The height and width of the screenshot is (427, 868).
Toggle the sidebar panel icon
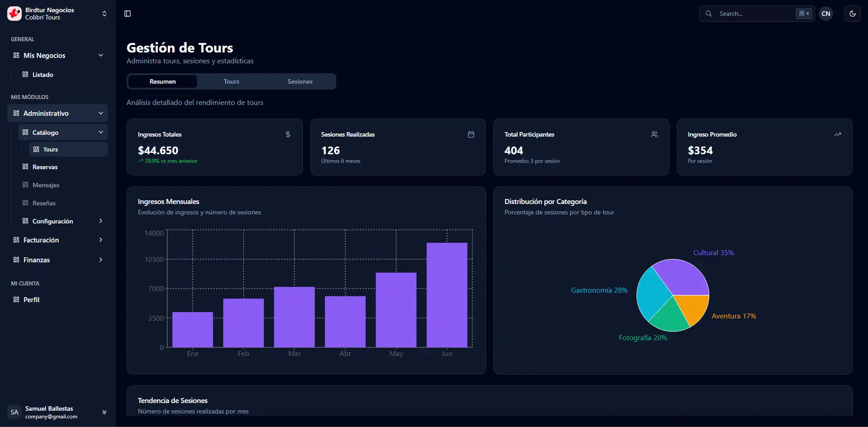coord(127,14)
